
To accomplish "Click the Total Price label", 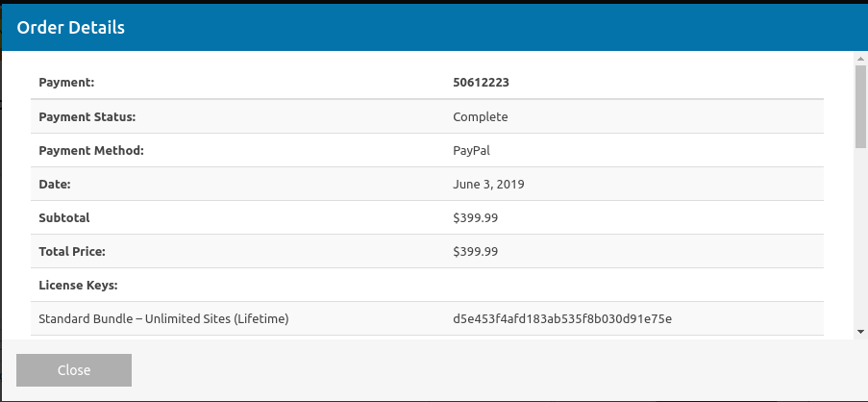I will point(72,251).
